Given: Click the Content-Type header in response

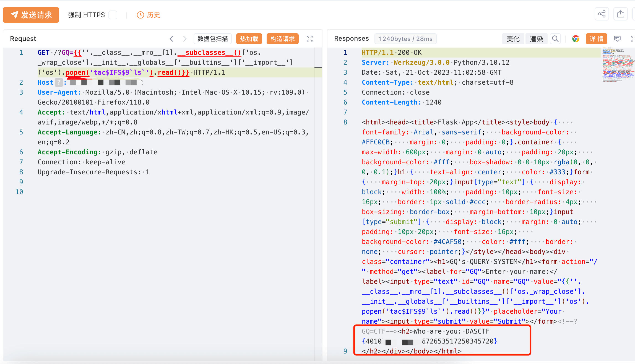Looking at the screenshot, I should click(438, 82).
